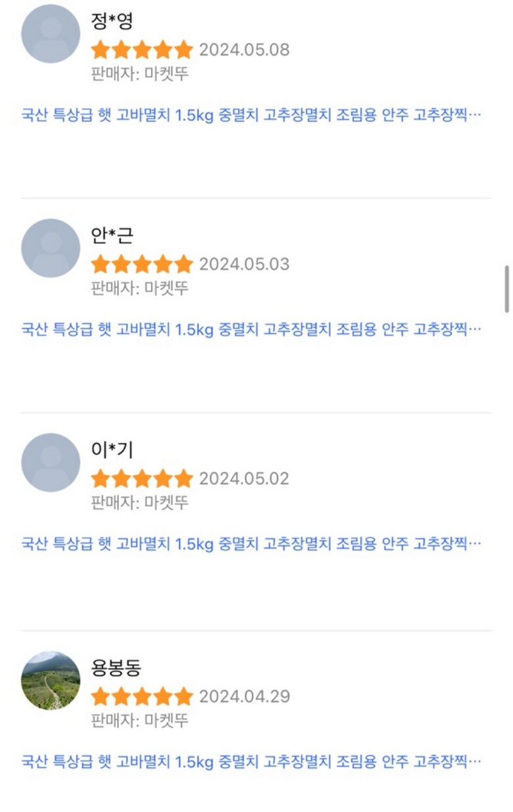This screenshot has width=513, height=812.
Task: Select reviewer name 안*근
Action: tap(112, 236)
